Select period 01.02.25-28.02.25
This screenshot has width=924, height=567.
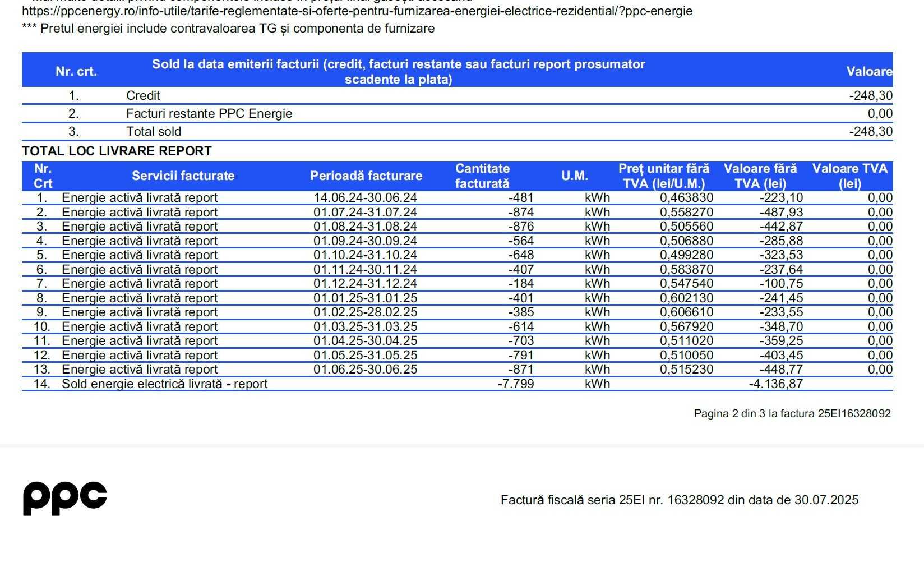click(366, 312)
